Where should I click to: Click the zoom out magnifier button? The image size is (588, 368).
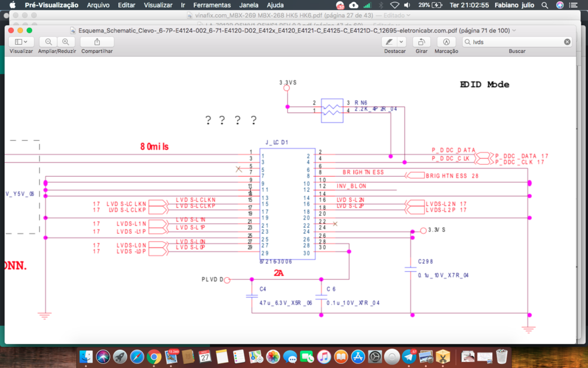click(48, 42)
